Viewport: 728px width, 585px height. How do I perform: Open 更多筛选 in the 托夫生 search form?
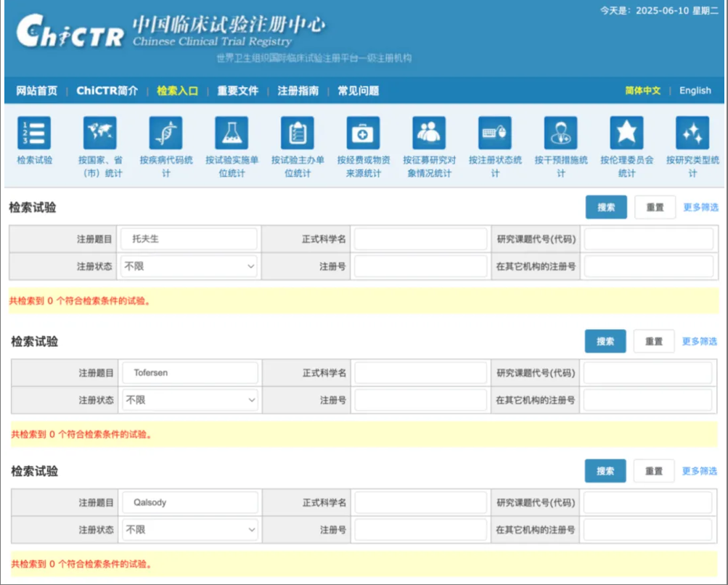(x=700, y=207)
